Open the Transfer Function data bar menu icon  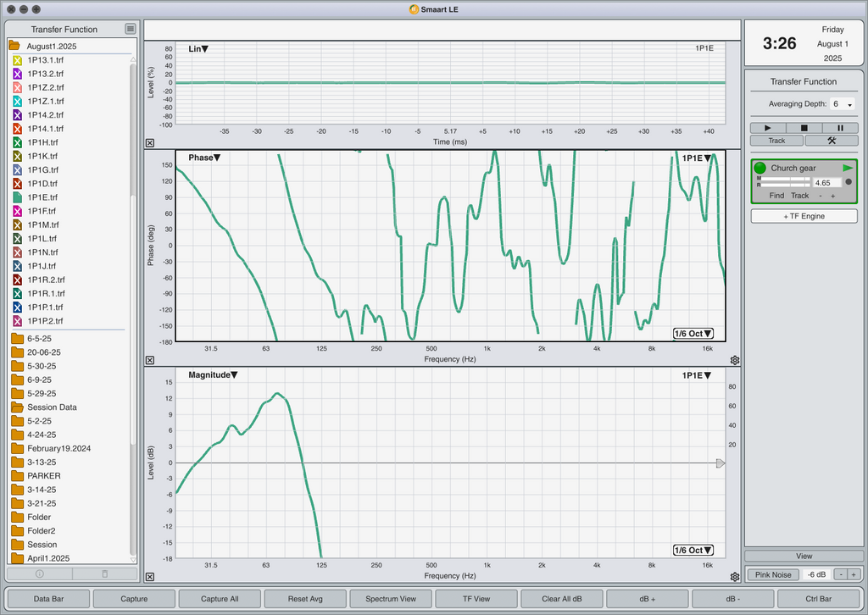click(x=130, y=29)
